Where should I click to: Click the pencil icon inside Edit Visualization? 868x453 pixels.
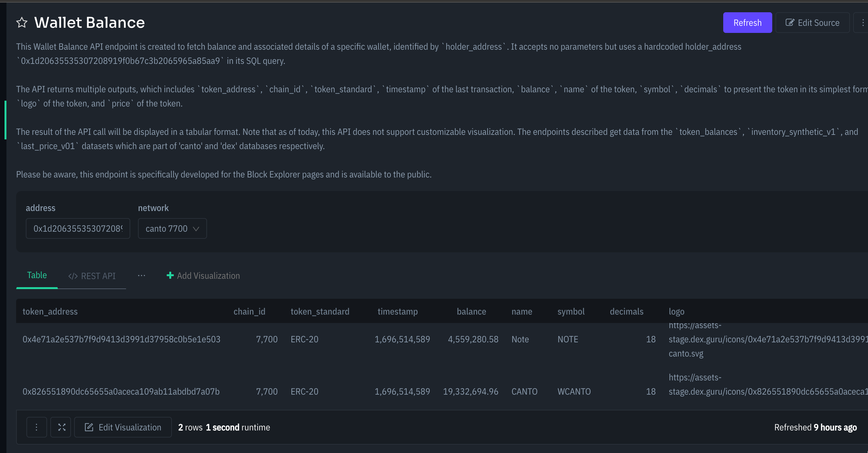pyautogui.click(x=89, y=427)
